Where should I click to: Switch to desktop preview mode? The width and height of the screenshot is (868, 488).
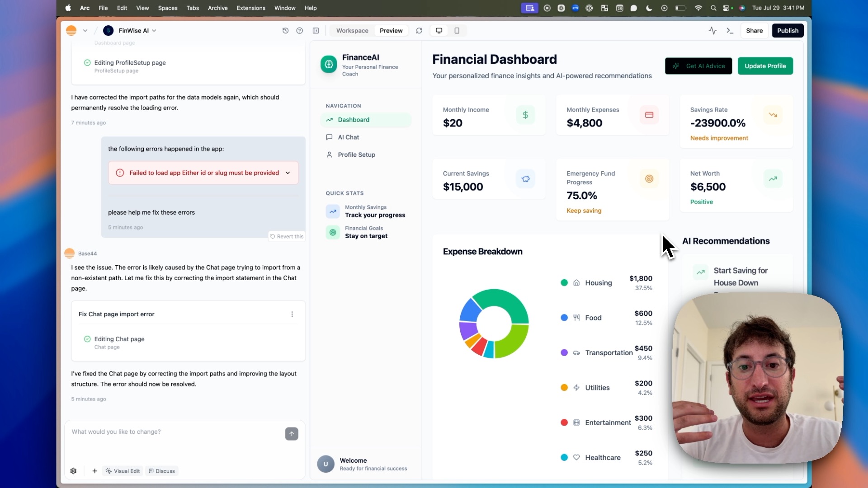439,31
